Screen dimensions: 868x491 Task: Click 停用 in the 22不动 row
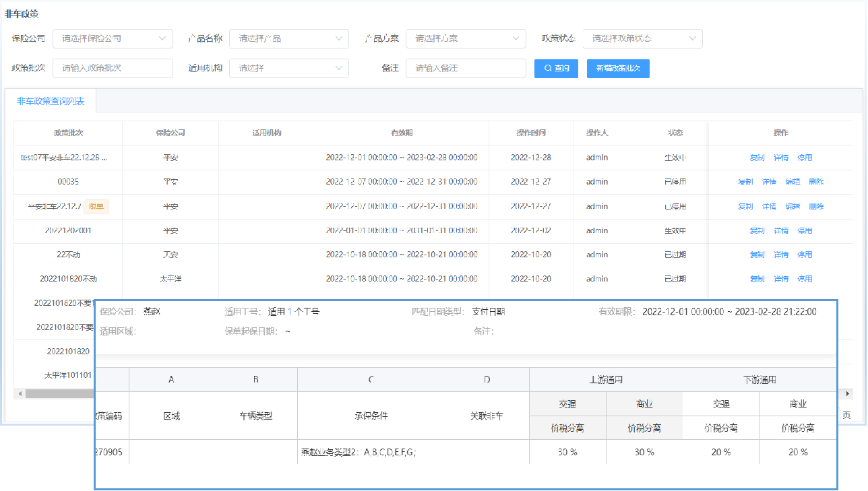point(805,255)
